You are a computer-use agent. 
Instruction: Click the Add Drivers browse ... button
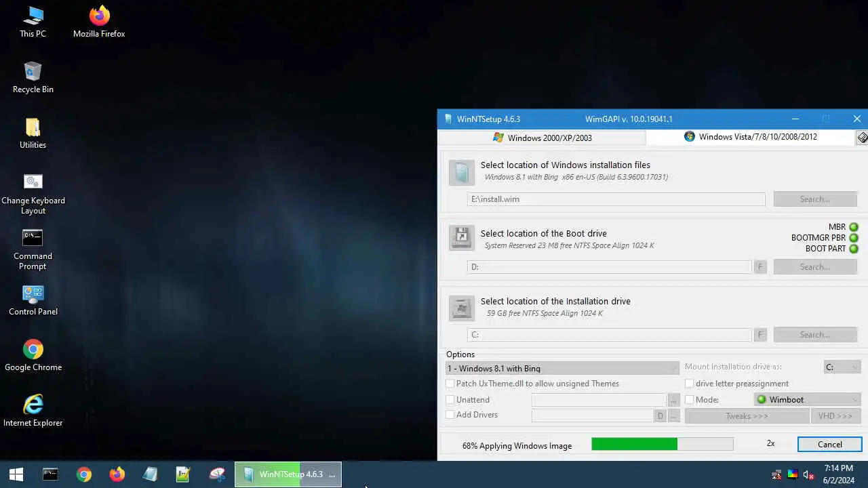pos(673,415)
